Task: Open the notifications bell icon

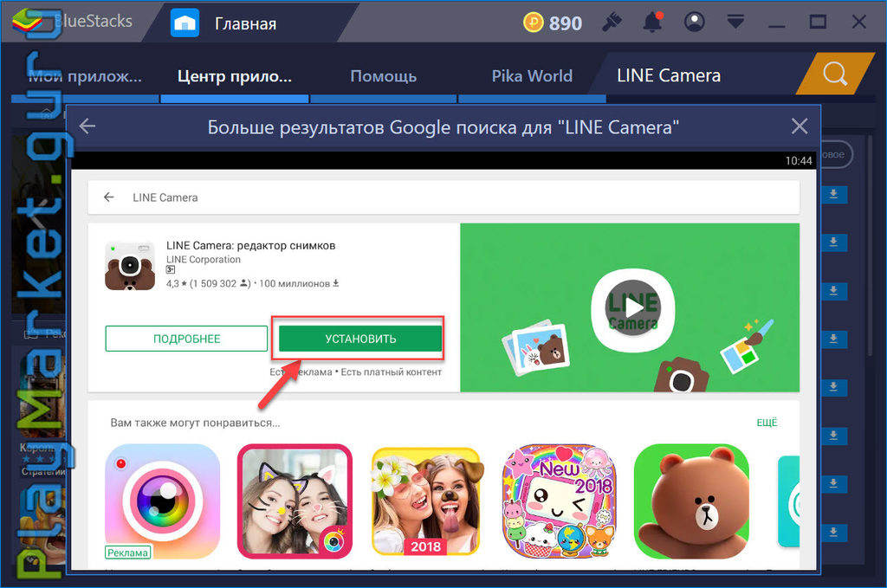Action: (653, 22)
